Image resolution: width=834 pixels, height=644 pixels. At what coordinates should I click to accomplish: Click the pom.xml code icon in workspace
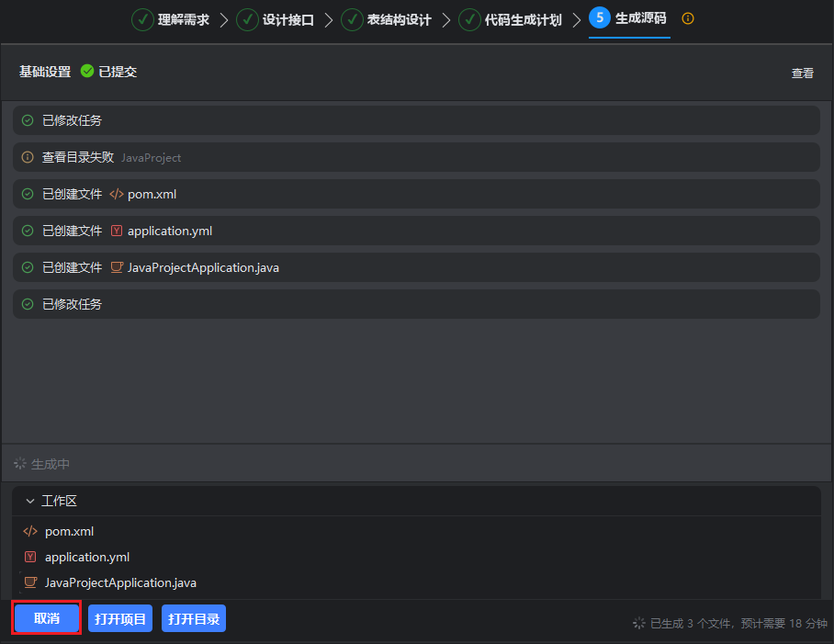pos(30,531)
